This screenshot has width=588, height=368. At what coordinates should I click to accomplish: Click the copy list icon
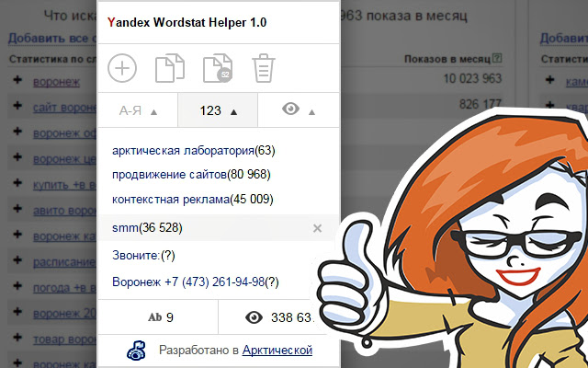pos(170,68)
